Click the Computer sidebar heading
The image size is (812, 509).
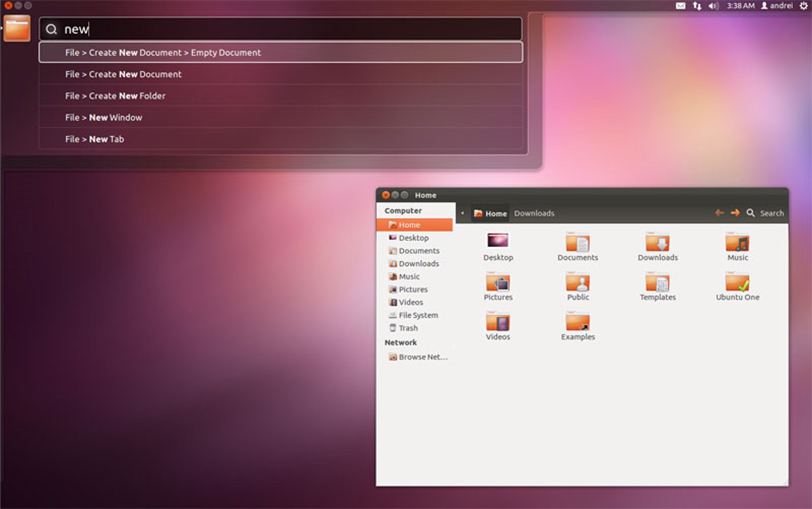coord(403,210)
